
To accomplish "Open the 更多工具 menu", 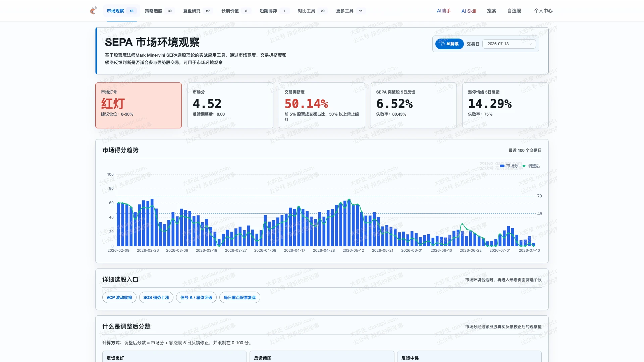I will [x=351, y=11].
